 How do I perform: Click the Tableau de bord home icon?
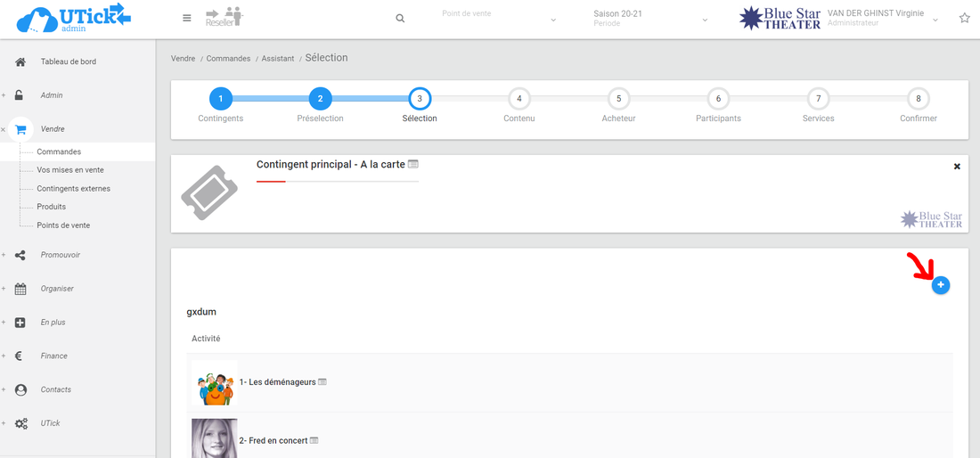click(x=20, y=61)
